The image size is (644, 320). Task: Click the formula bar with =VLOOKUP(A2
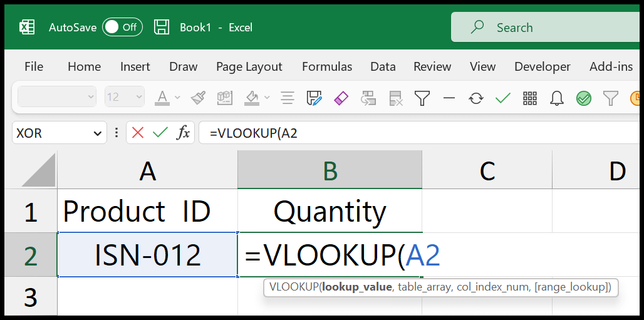[419, 133]
